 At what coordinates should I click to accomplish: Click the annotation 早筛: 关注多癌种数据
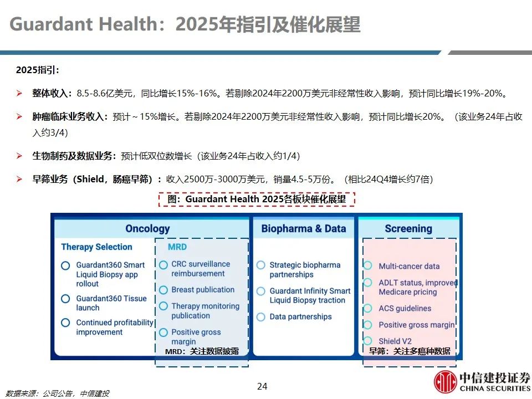pyautogui.click(x=410, y=351)
